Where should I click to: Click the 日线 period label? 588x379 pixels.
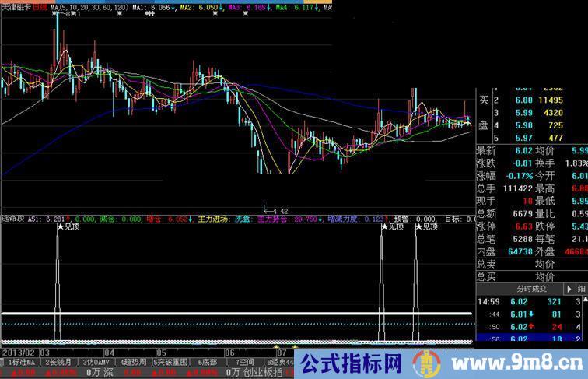pyautogui.click(x=38, y=6)
